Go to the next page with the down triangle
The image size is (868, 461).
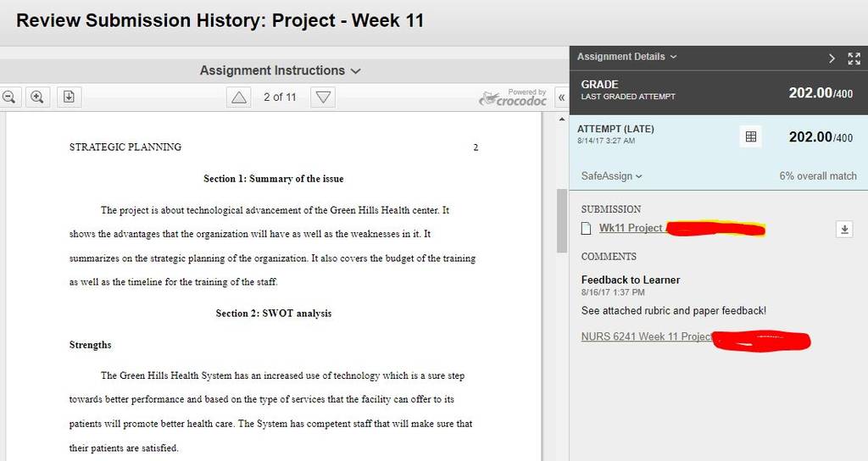[x=323, y=97]
